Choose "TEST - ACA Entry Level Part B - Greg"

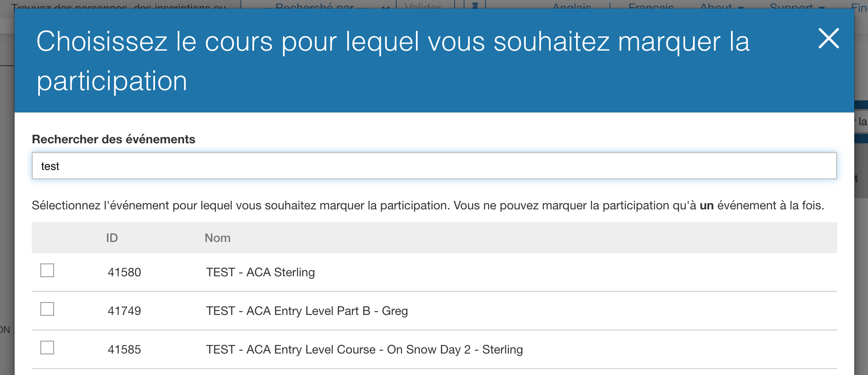(307, 311)
